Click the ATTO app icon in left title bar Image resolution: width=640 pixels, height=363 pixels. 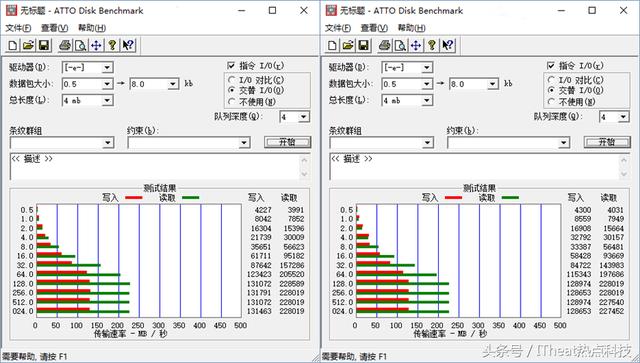[x=12, y=10]
